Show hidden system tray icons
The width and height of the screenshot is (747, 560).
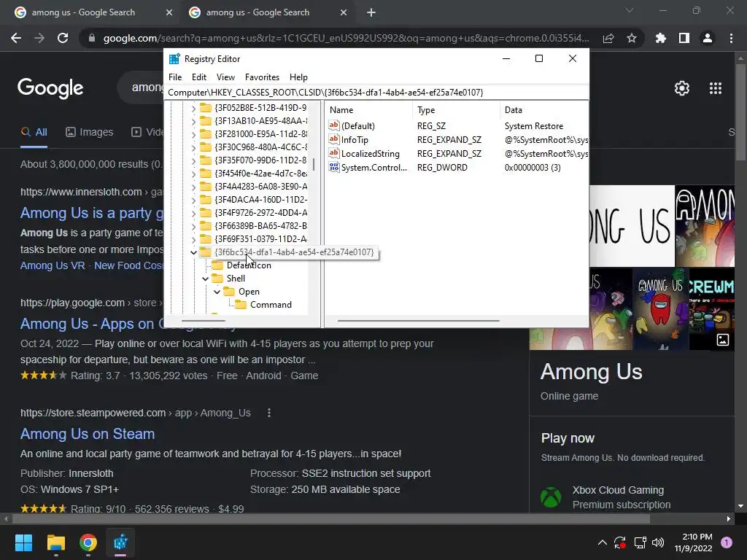[602, 542]
